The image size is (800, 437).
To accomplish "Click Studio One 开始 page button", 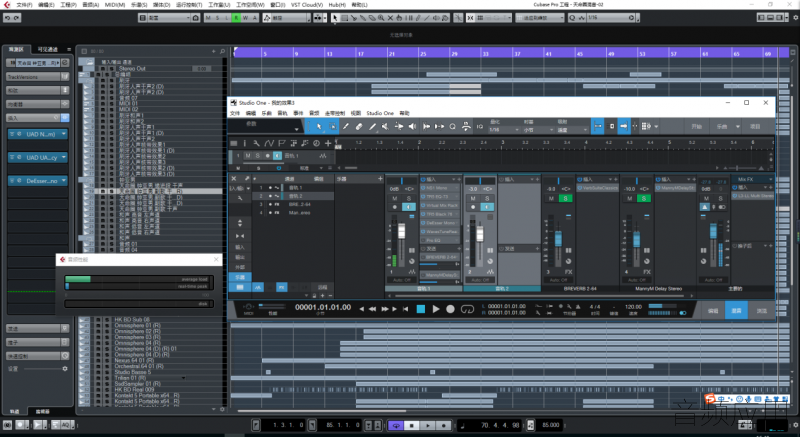I will pyautogui.click(x=696, y=126).
